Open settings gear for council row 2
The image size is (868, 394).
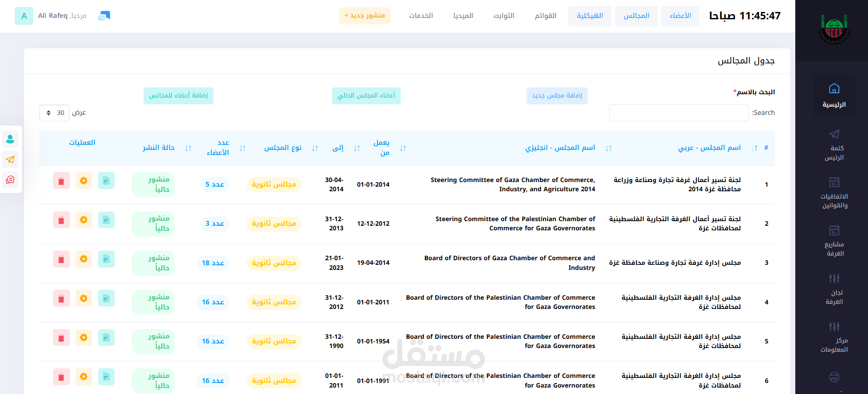[84, 220]
